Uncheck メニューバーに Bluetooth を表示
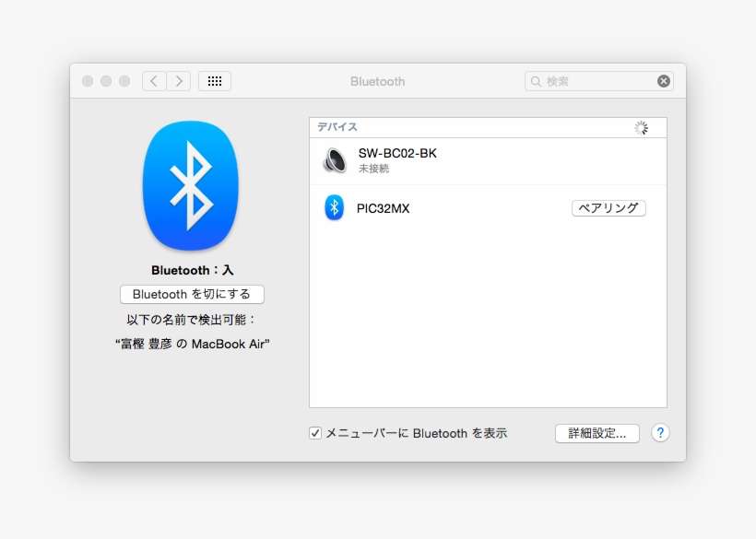The image size is (756, 539). coord(314,432)
